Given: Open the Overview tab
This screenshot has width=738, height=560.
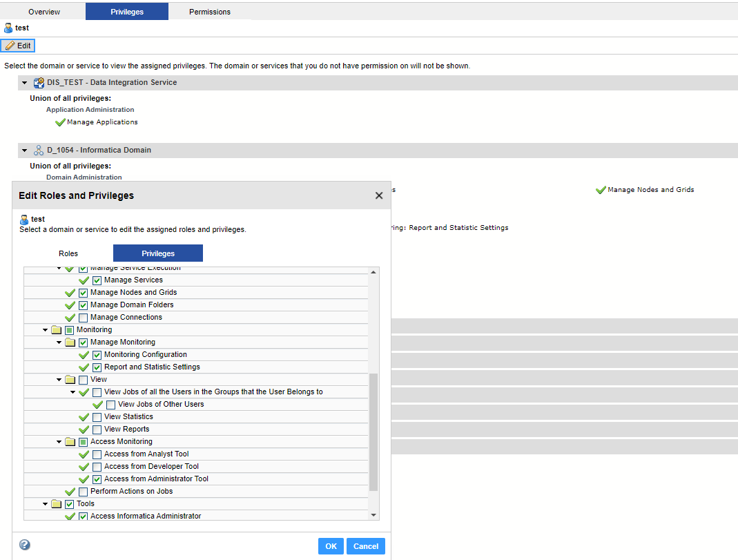Looking at the screenshot, I should pyautogui.click(x=44, y=12).
